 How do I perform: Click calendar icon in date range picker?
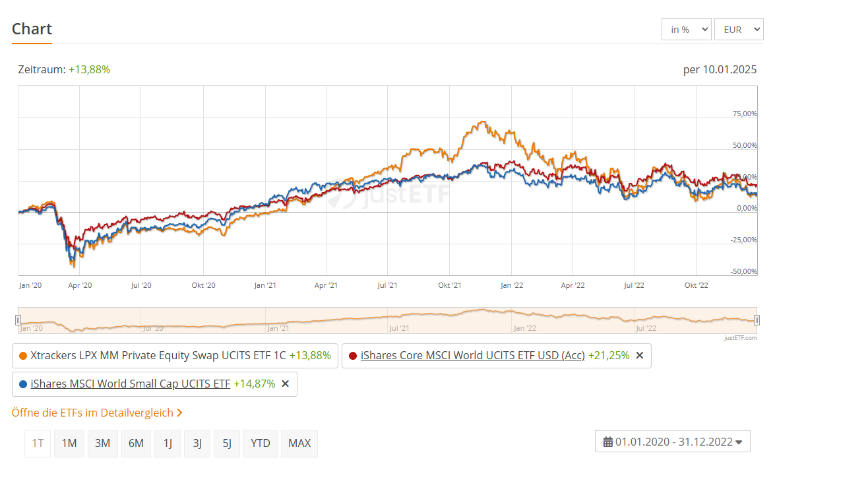point(608,442)
